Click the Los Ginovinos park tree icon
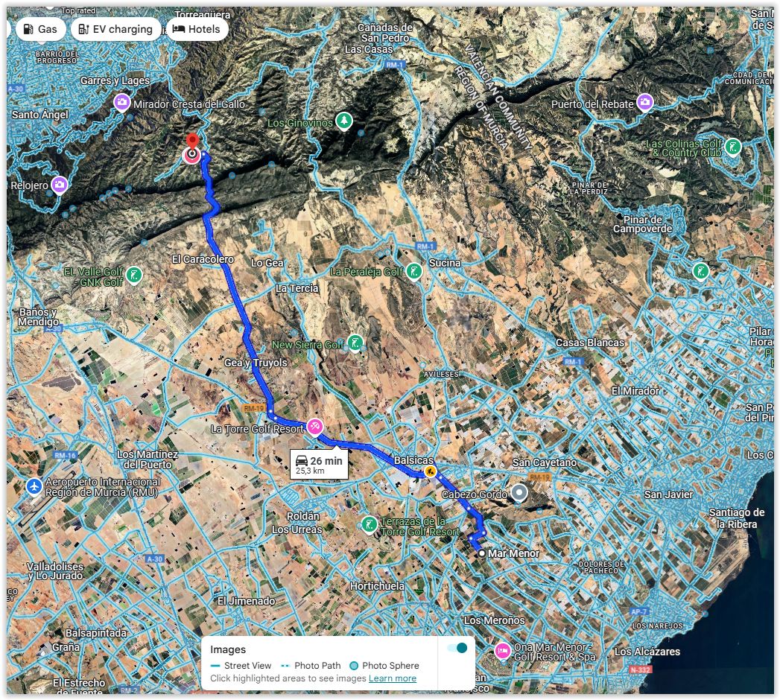The height and width of the screenshot is (700, 780). [x=344, y=121]
